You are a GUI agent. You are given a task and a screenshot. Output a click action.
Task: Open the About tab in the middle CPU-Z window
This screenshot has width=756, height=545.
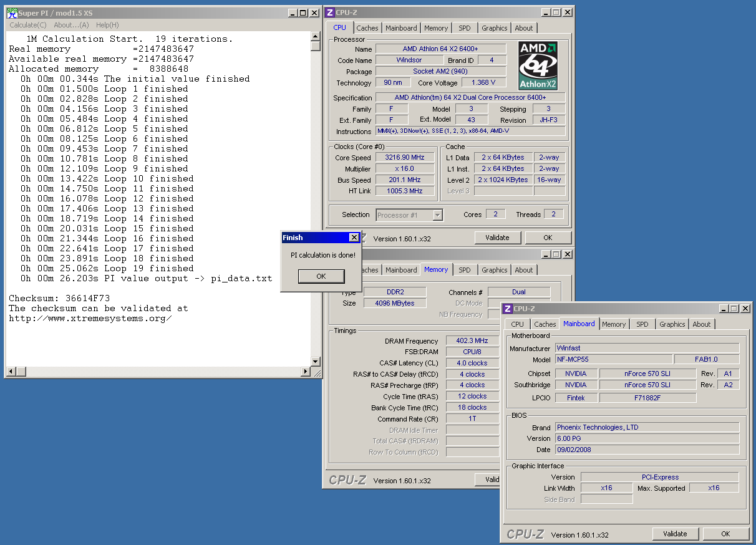(524, 270)
